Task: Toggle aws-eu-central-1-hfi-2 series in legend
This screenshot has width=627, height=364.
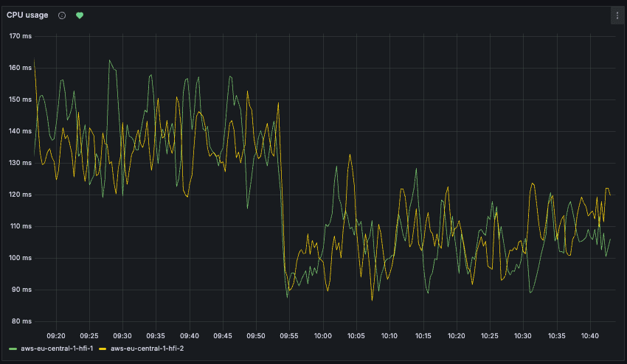Action: (147, 349)
